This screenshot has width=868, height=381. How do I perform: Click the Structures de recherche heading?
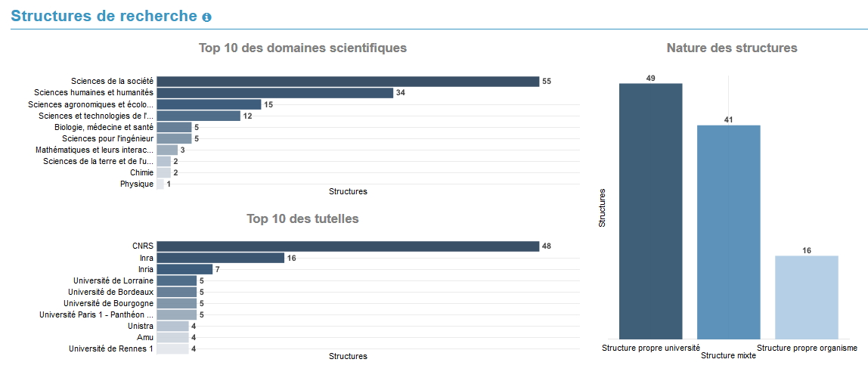click(104, 16)
